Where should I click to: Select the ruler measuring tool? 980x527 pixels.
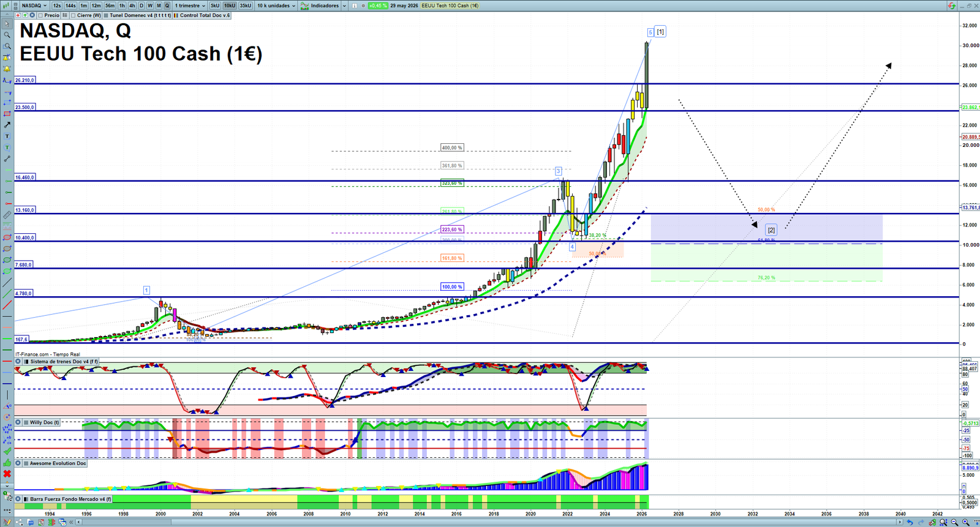(x=7, y=215)
